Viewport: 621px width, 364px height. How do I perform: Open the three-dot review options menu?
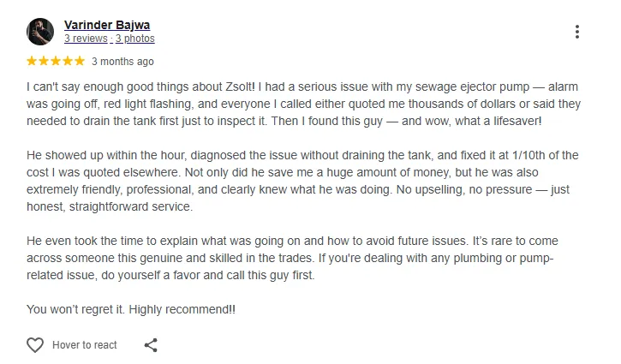tap(577, 32)
